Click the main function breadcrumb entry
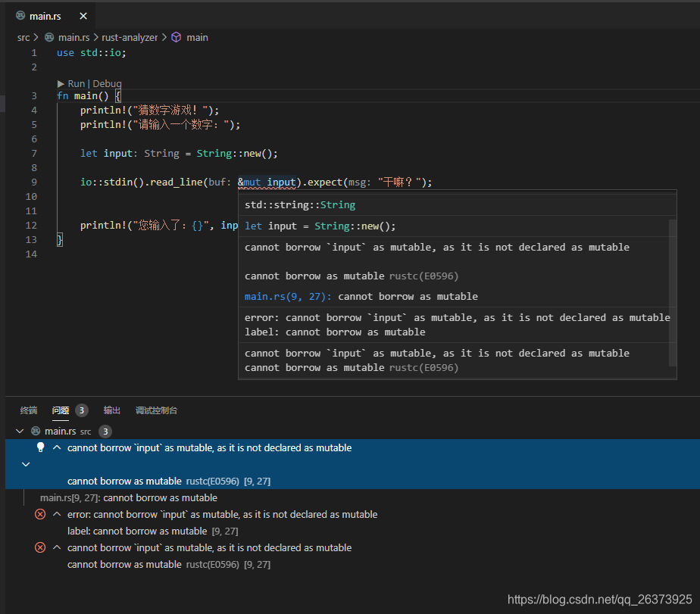 tap(197, 38)
